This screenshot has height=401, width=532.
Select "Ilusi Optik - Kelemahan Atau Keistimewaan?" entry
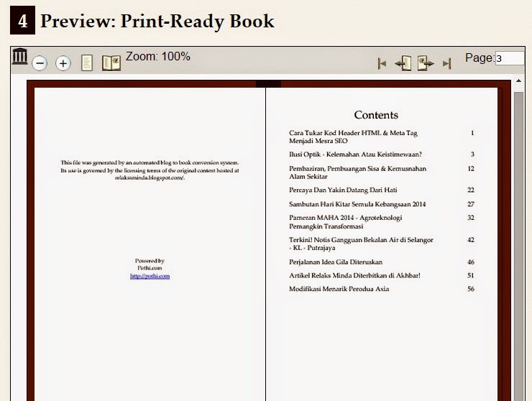coord(355,155)
